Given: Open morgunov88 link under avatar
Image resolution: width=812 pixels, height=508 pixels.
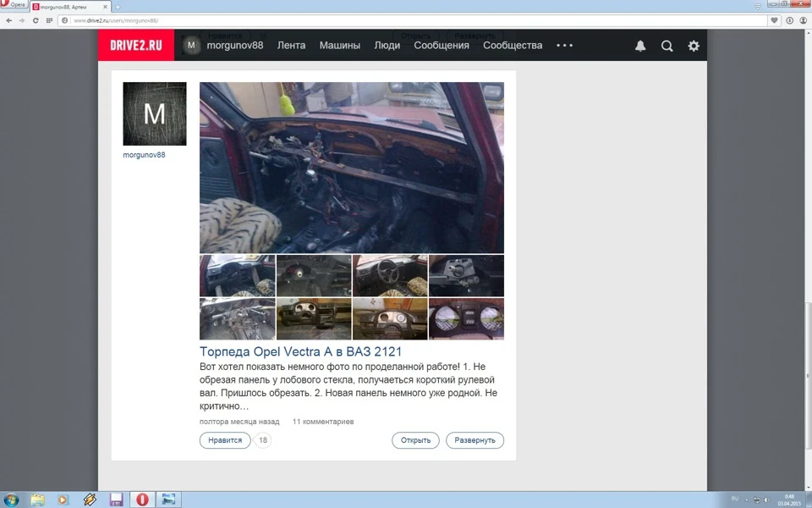Looking at the screenshot, I should (144, 155).
